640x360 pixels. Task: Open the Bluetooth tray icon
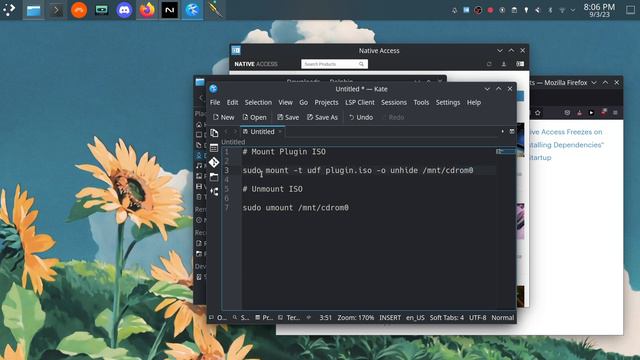tap(550, 10)
